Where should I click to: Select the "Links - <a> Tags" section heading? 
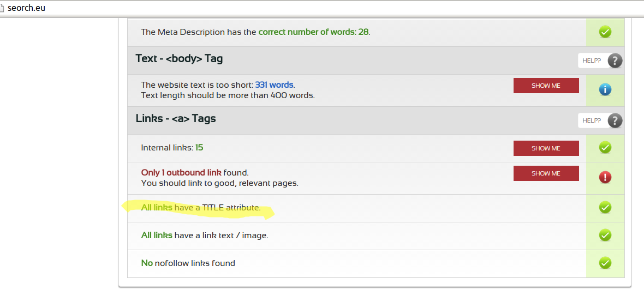[176, 118]
